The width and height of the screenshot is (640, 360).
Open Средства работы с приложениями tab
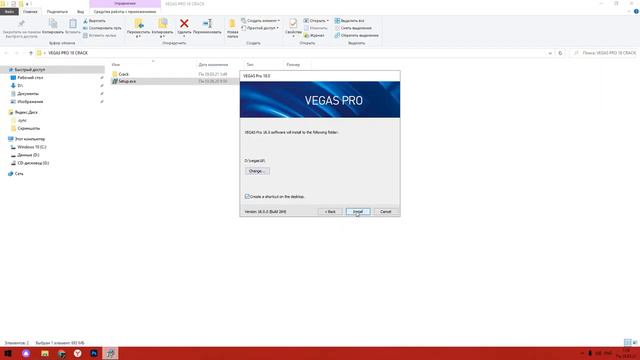125,11
